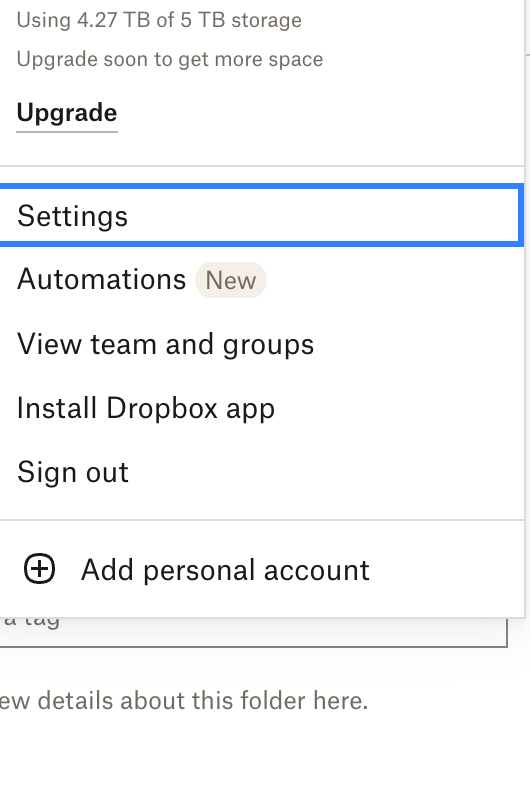Open View team and groups
This screenshot has width=530, height=808.
(x=262, y=344)
